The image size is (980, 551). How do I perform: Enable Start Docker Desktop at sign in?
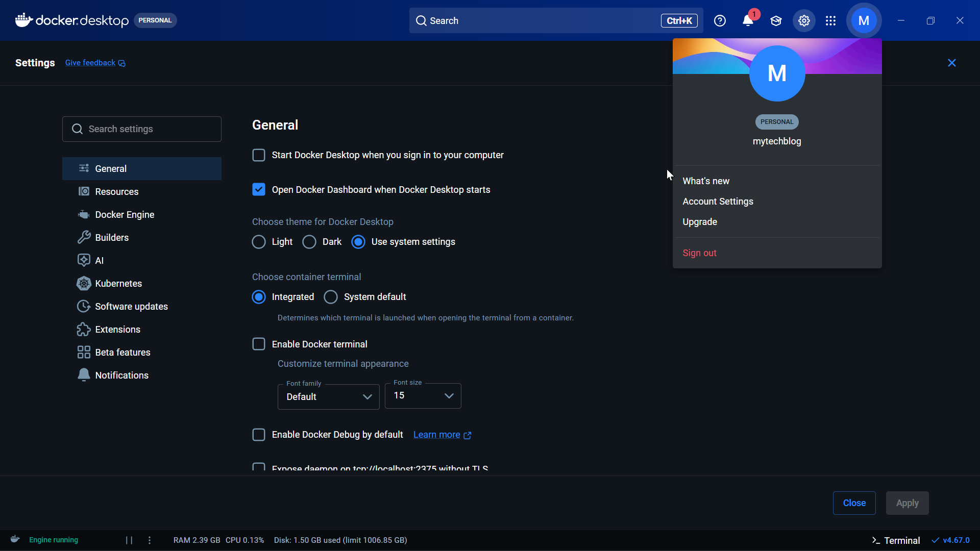(x=259, y=155)
